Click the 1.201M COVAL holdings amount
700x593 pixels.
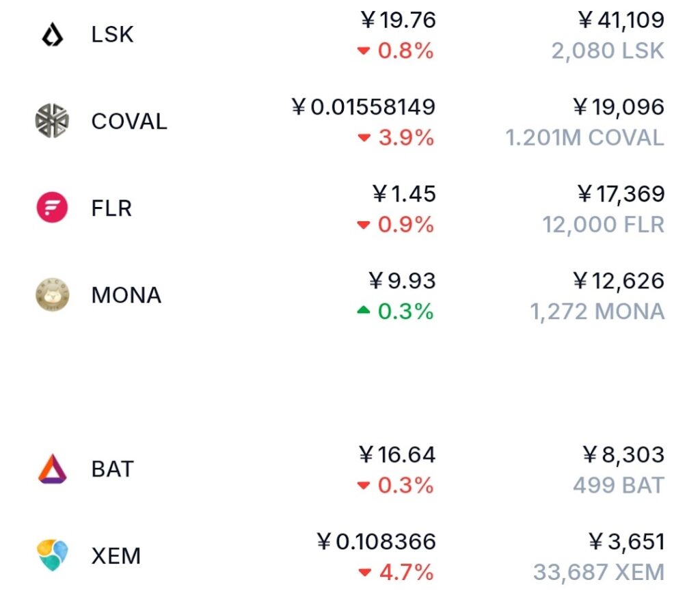click(584, 138)
